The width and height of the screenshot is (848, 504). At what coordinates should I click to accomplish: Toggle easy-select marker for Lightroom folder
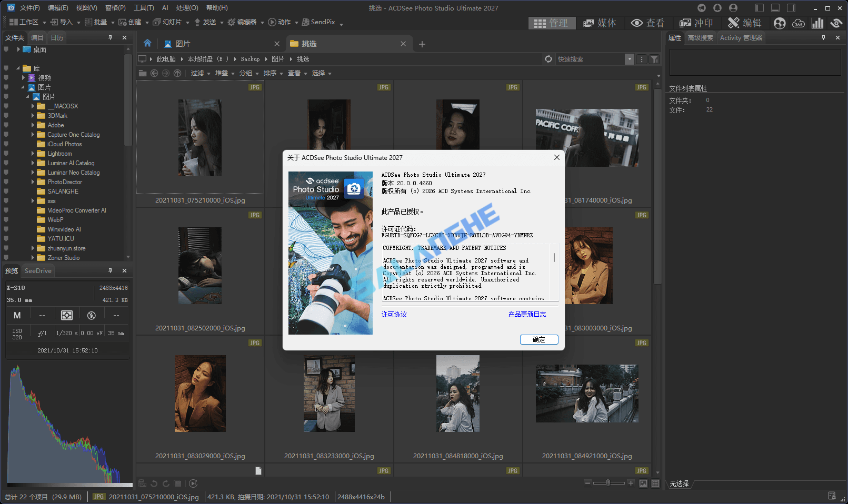(x=6, y=154)
